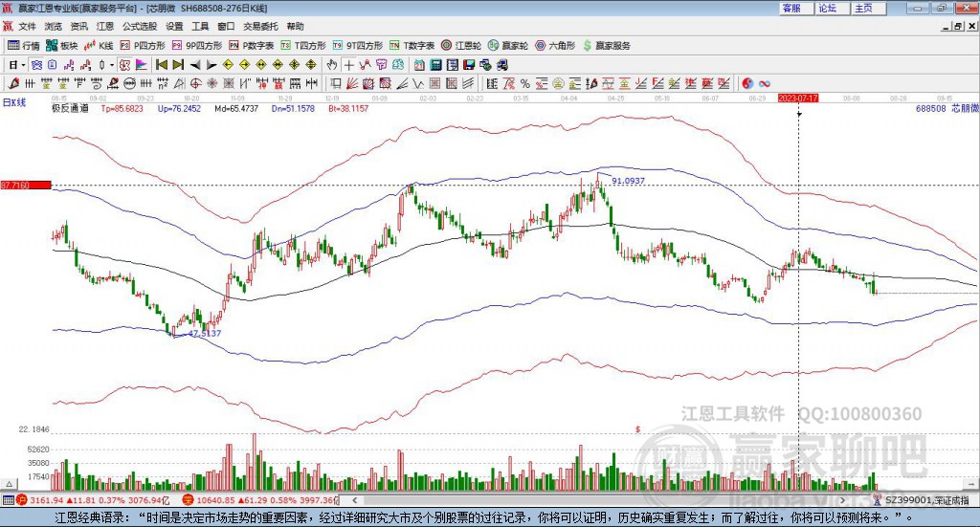Screen dimensions: 980x527
Task: Open the 交易委托 menu
Action: [x=260, y=26]
